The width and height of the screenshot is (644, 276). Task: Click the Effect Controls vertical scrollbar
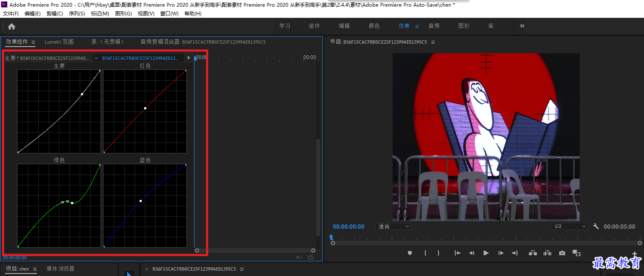click(x=319, y=187)
